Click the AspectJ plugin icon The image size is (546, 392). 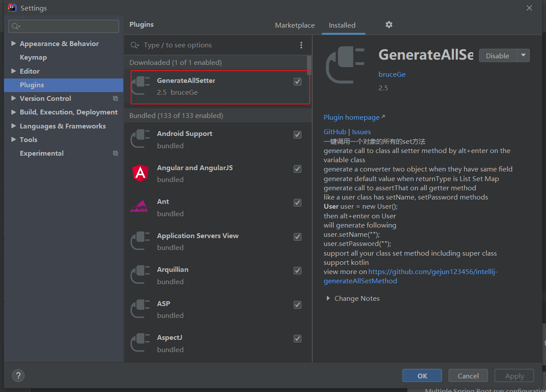141,343
